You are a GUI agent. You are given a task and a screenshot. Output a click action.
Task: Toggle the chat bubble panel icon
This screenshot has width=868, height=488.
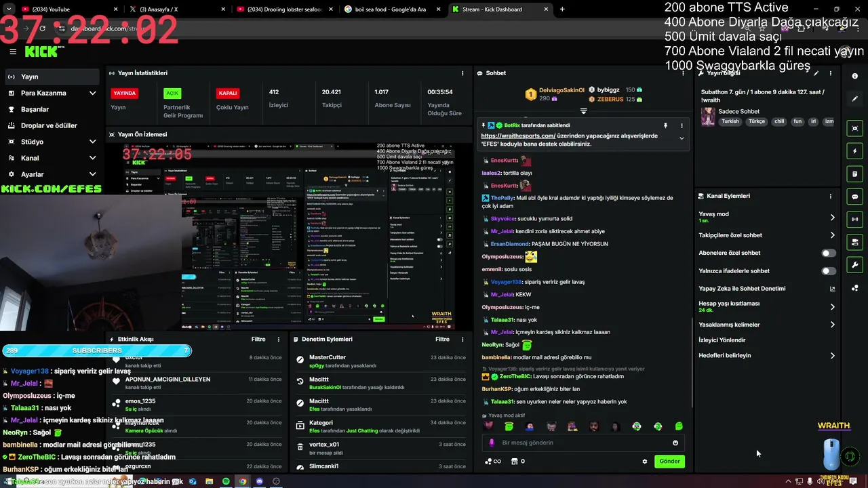click(854, 197)
